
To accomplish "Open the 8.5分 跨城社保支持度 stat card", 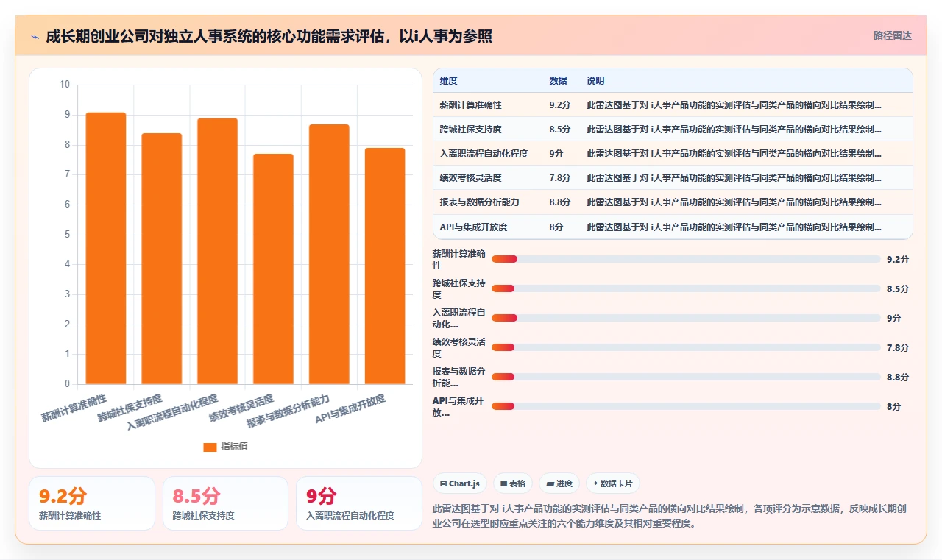I will [x=225, y=503].
